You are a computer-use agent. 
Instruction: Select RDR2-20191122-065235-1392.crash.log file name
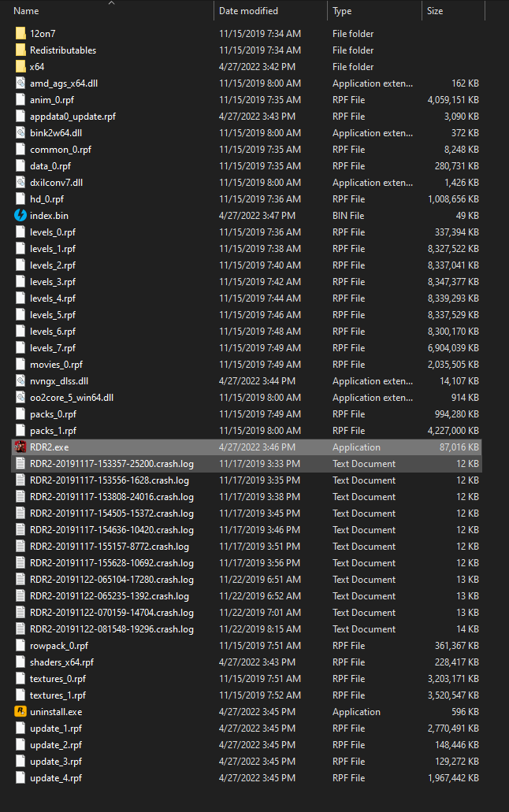click(x=110, y=596)
